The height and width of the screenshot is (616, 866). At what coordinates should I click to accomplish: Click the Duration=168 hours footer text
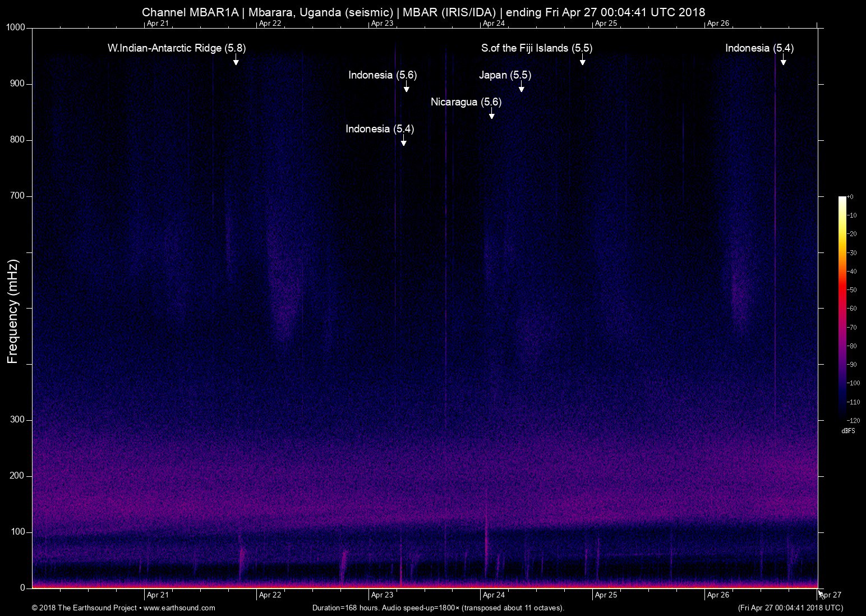coord(438,608)
